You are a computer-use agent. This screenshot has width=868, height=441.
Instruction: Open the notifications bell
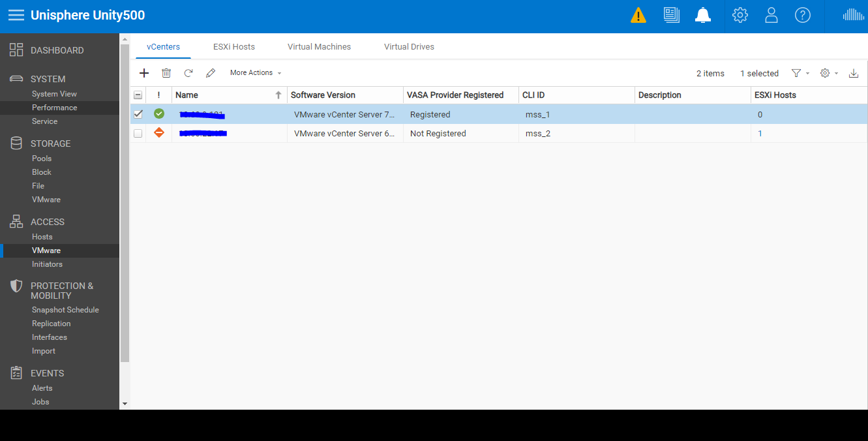point(703,14)
